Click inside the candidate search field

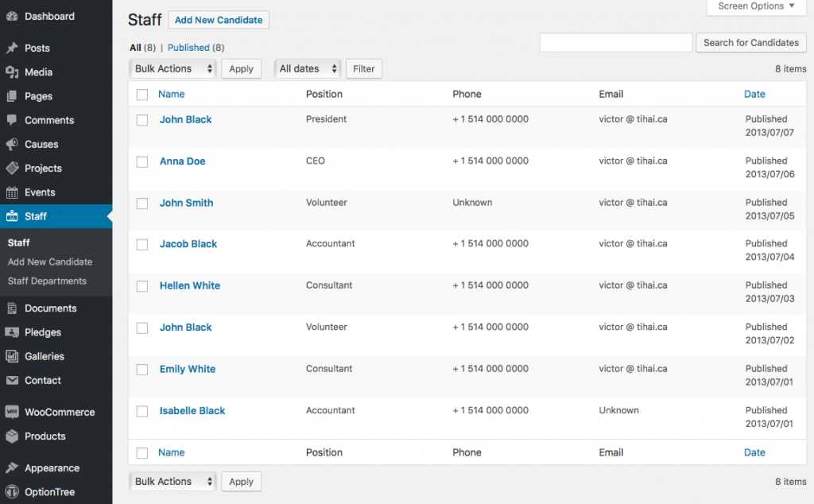pyautogui.click(x=615, y=42)
